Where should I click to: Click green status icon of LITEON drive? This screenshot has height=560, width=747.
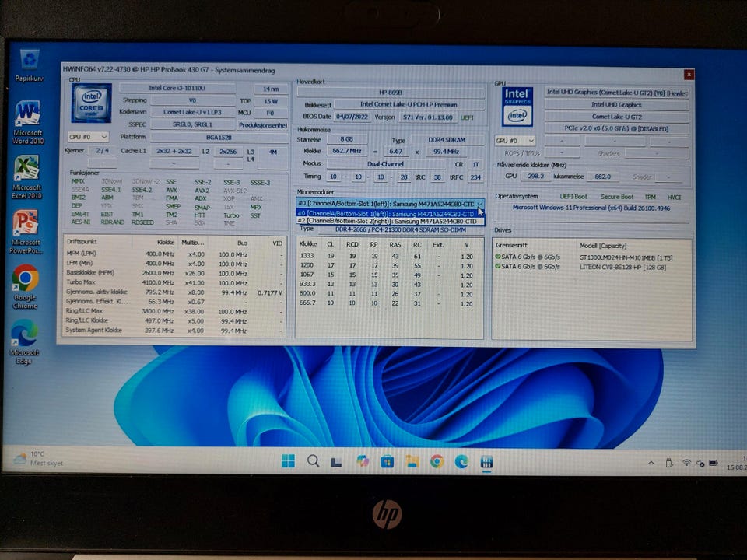tap(498, 266)
